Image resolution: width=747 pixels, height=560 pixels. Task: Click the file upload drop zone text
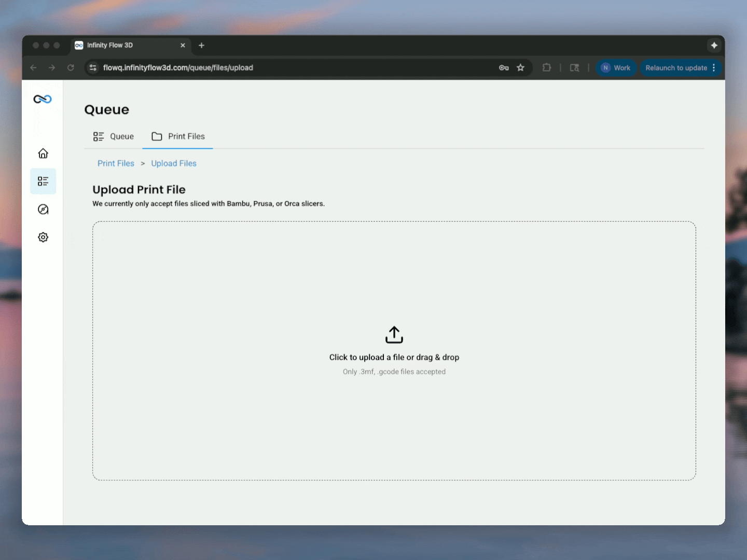point(394,357)
